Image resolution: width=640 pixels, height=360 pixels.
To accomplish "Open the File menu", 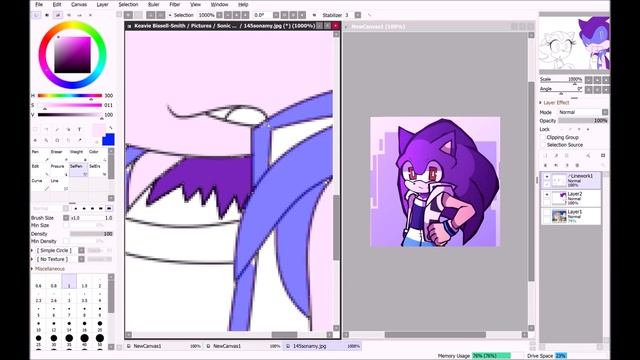I will click(39, 4).
